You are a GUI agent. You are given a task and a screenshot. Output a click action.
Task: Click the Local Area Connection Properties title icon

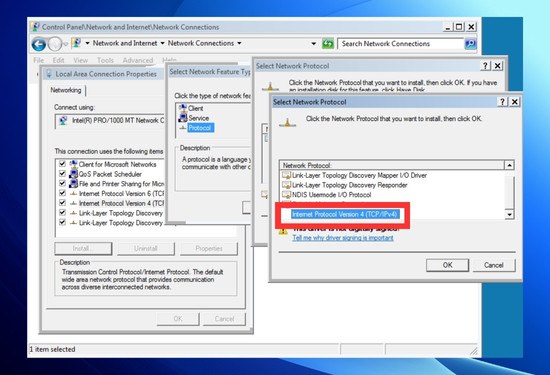tap(49, 74)
